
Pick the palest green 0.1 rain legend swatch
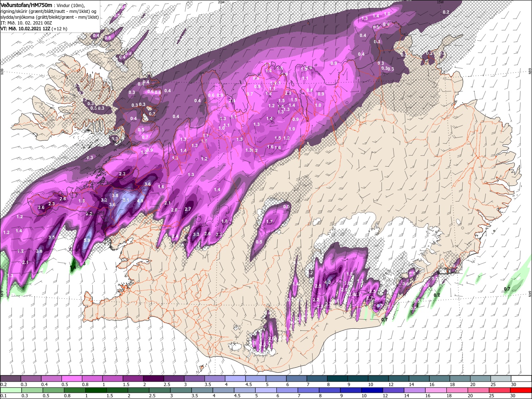point(10,390)
